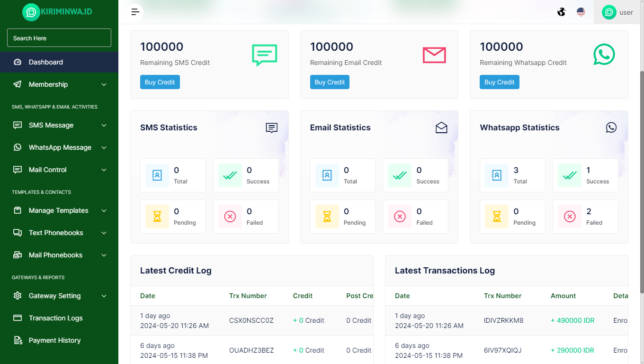This screenshot has height=364, width=644.
Task: Click the Remaining Whatsapp Credit label
Action: (x=523, y=63)
